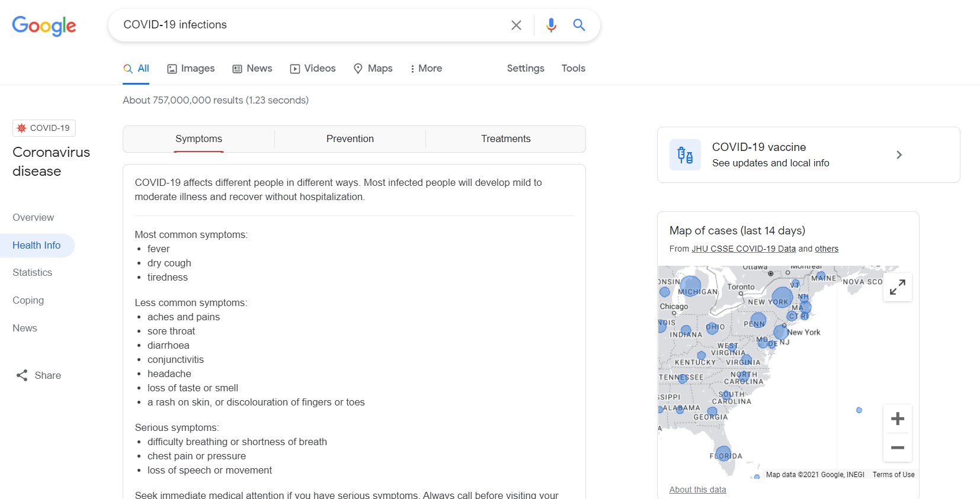Click the Florida cases bubble
Viewport: 980px width, 499px height.
pyautogui.click(x=723, y=454)
